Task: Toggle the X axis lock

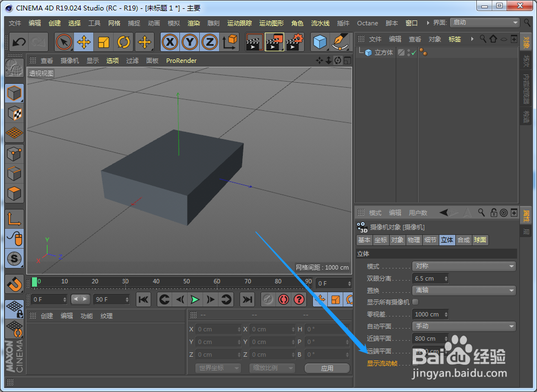Action: click(170, 42)
